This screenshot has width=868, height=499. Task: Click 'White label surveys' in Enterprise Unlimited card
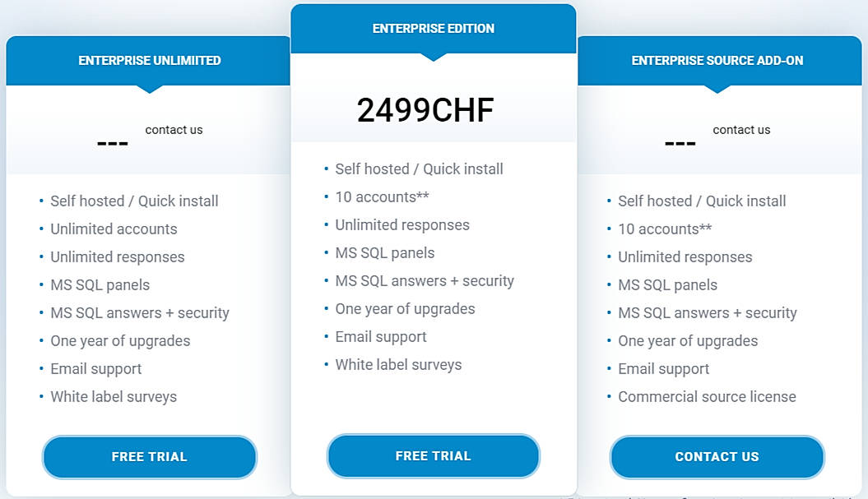114,397
